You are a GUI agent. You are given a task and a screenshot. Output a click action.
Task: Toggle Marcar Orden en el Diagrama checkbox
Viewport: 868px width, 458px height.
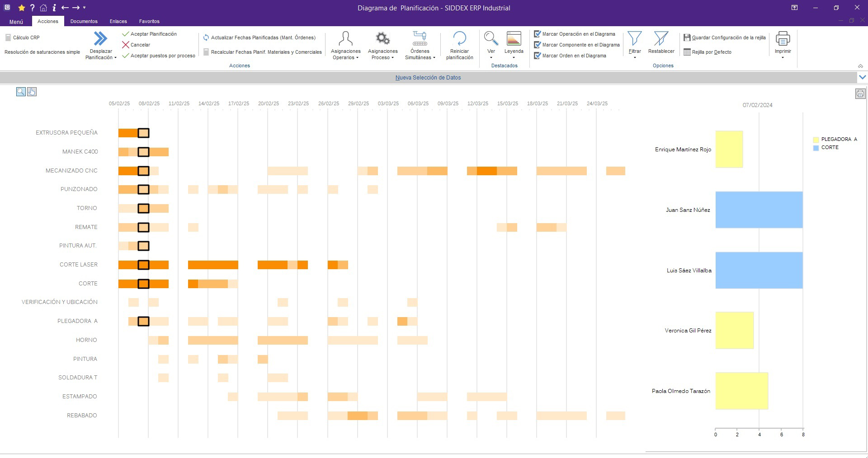click(x=538, y=56)
